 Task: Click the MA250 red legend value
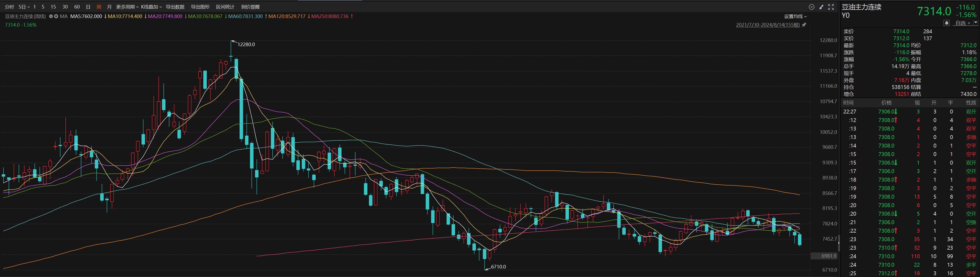click(330, 17)
